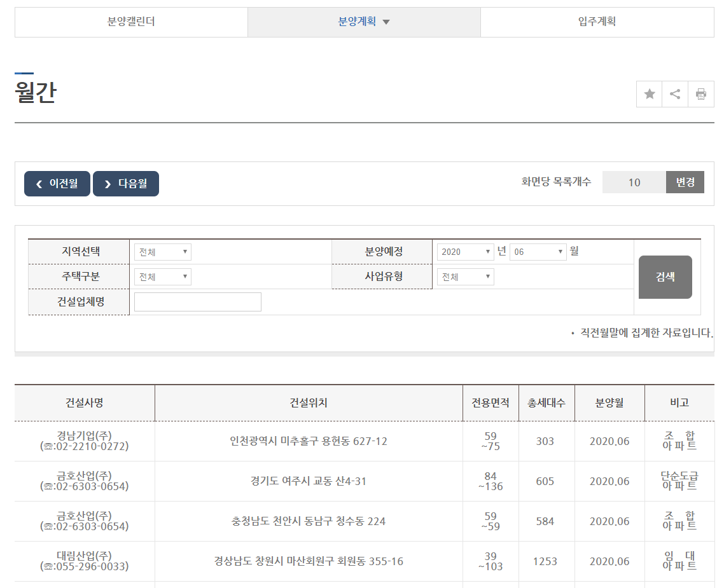Click the 검색 search button
Viewport: 724px width, 588px height.
coord(665,277)
